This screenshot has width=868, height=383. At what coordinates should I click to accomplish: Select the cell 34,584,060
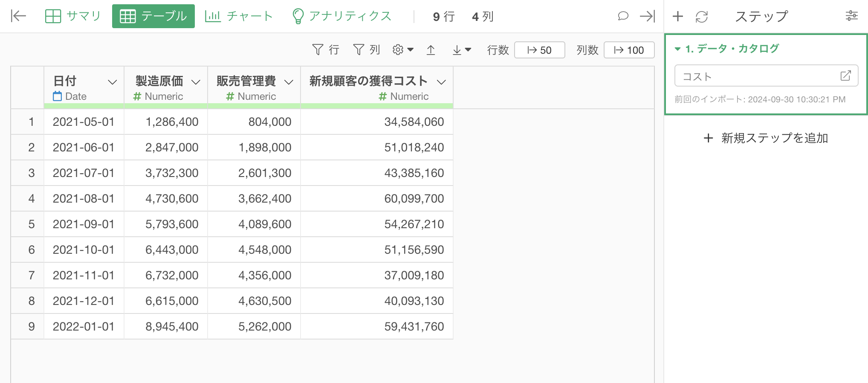coord(377,122)
